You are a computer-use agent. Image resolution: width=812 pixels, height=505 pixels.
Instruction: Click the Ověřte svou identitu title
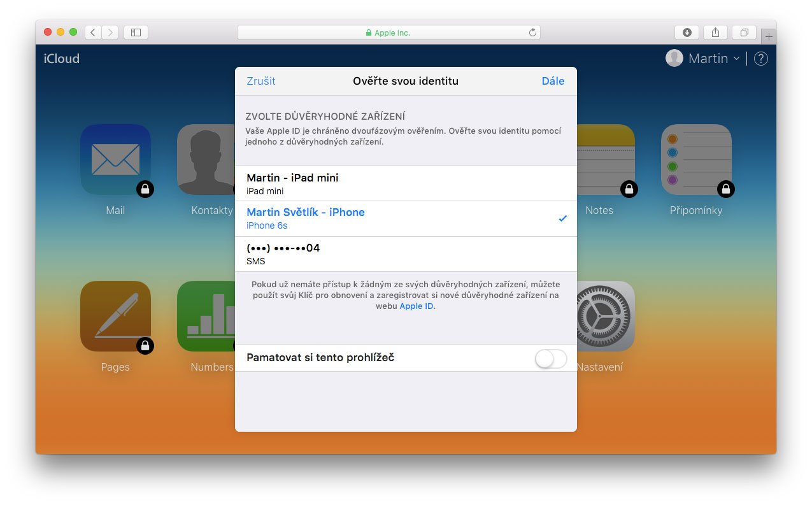[x=406, y=81]
